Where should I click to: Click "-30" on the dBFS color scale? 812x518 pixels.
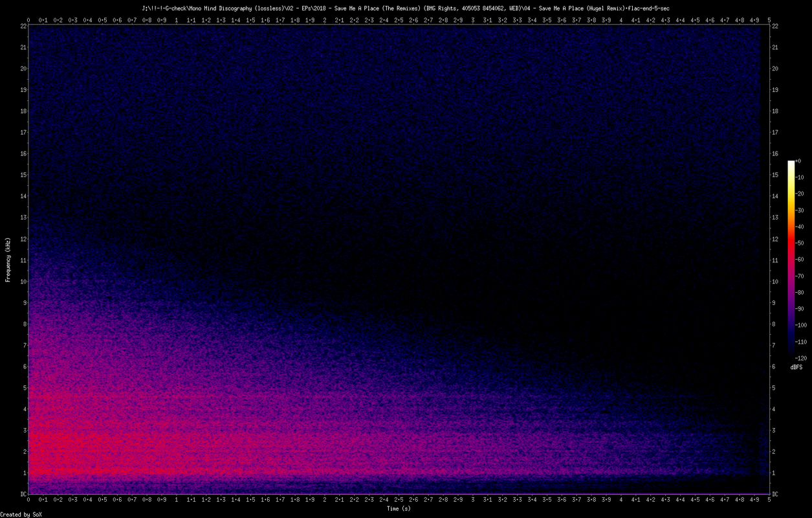click(800, 210)
